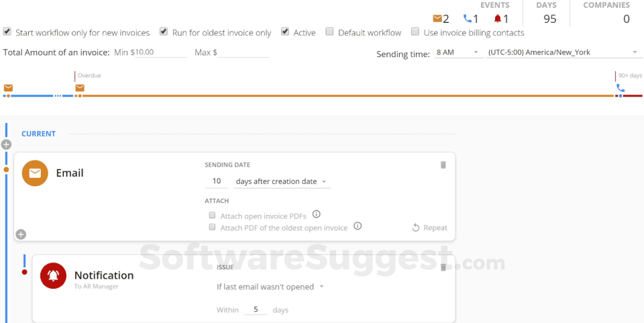The height and width of the screenshot is (323, 644).
Task: Expand the America/New_York timezone dropdown
Action: click(562, 52)
